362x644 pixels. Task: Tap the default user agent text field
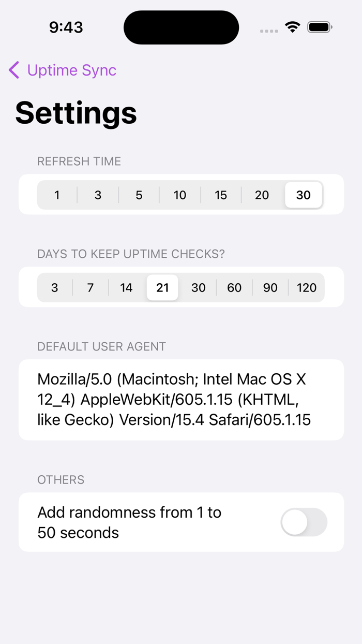click(181, 399)
